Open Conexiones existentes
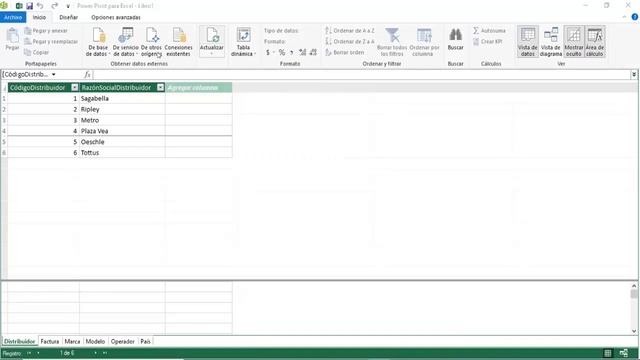The image size is (640, 360). (x=178, y=42)
